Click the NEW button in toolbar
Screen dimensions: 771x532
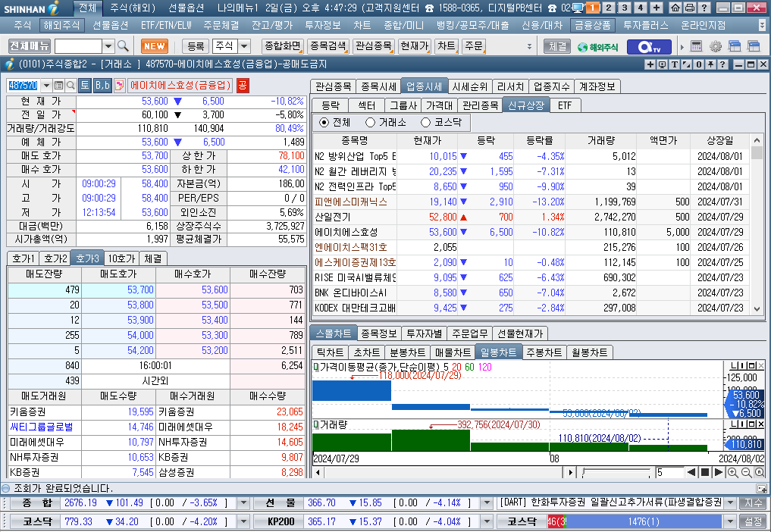[x=155, y=46]
